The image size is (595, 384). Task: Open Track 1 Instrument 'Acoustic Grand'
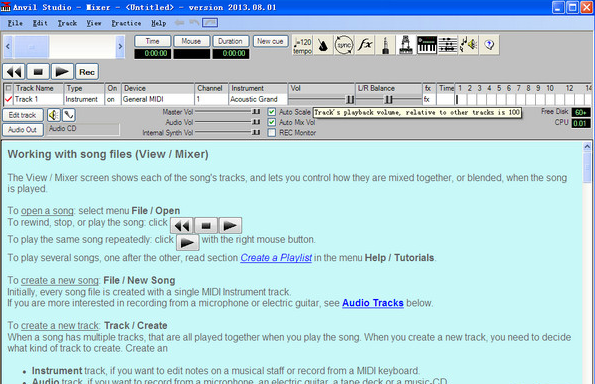[x=258, y=99]
